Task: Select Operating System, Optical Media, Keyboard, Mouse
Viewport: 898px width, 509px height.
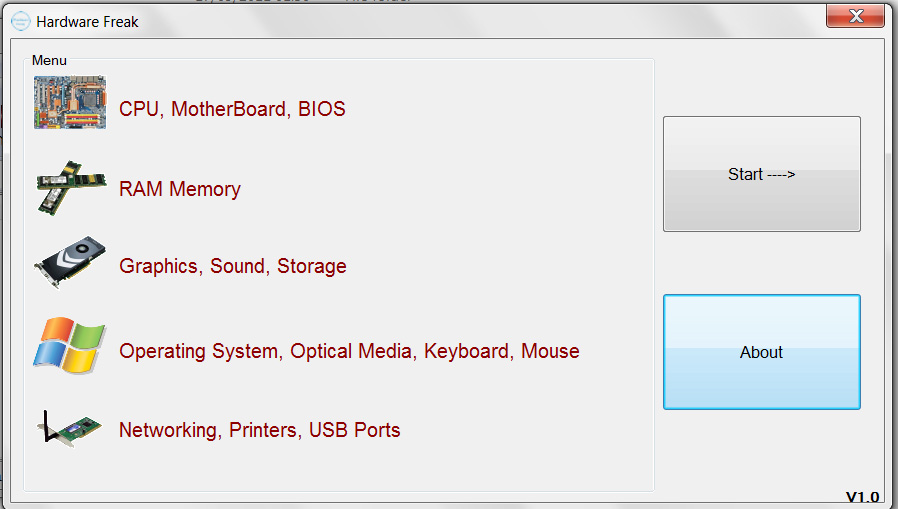Action: 349,351
